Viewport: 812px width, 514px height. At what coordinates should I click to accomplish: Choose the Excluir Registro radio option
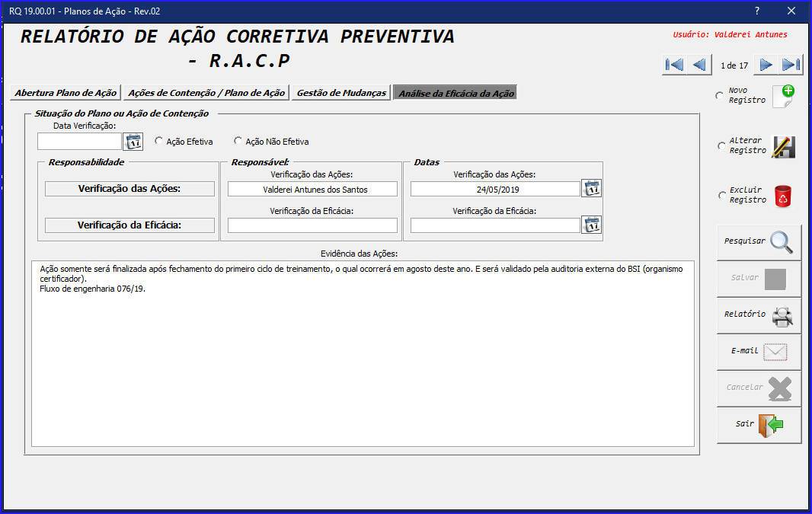(721, 196)
